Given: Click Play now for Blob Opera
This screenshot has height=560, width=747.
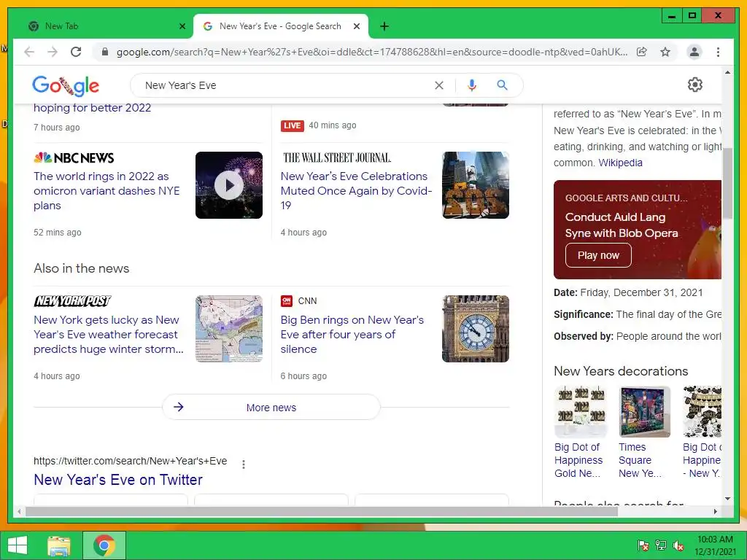Looking at the screenshot, I should (598, 256).
